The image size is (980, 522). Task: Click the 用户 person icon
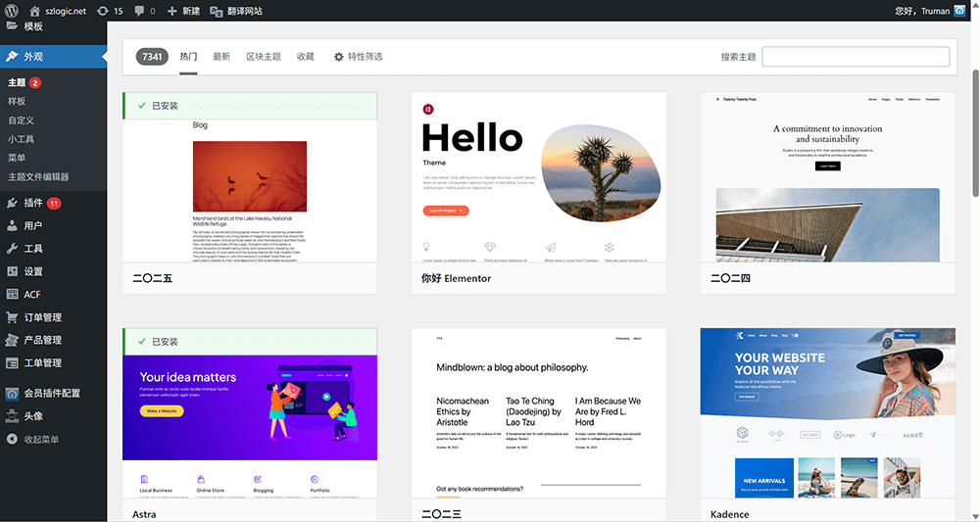(12, 225)
